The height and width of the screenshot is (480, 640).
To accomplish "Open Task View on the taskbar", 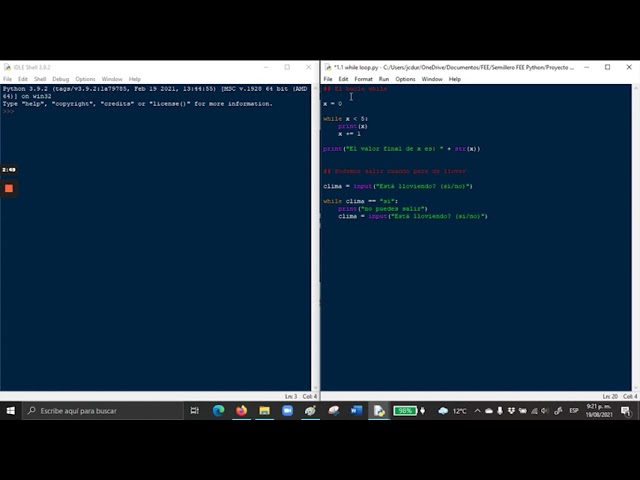I will click(x=195, y=411).
